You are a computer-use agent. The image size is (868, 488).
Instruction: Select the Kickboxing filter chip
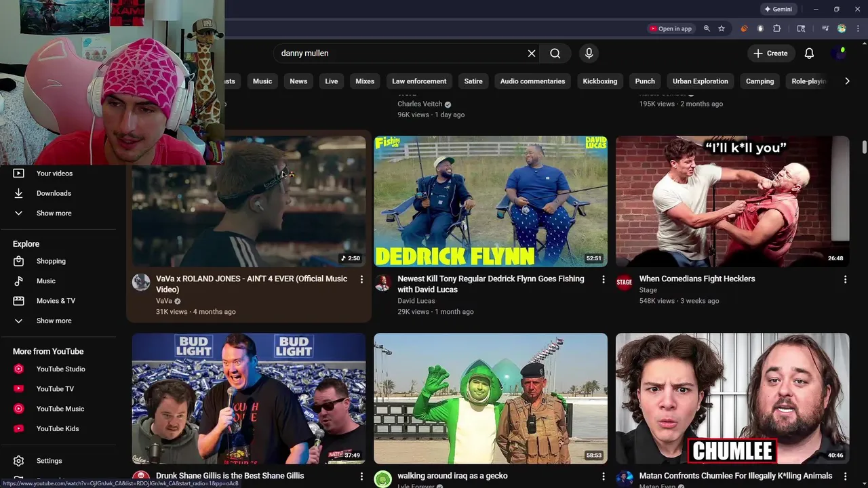[600, 81]
